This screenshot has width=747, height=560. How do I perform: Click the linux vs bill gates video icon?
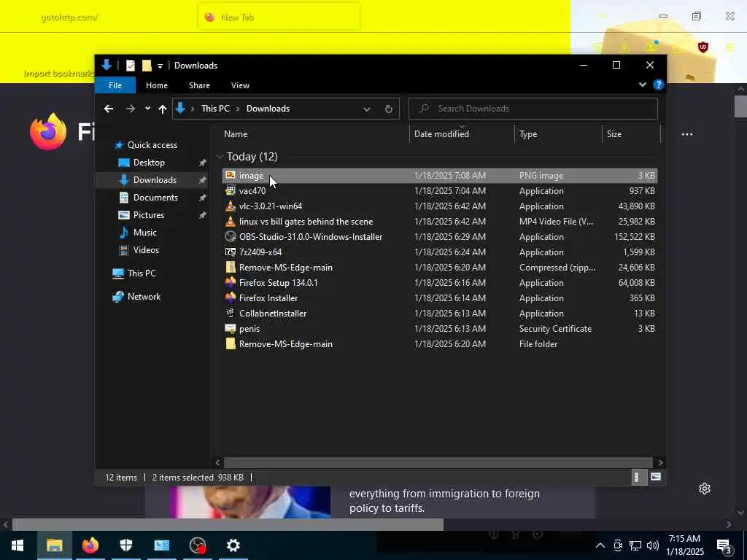[231, 222]
